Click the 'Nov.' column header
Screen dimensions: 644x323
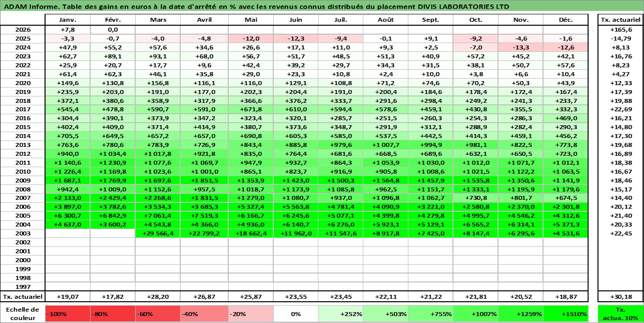pos(521,20)
